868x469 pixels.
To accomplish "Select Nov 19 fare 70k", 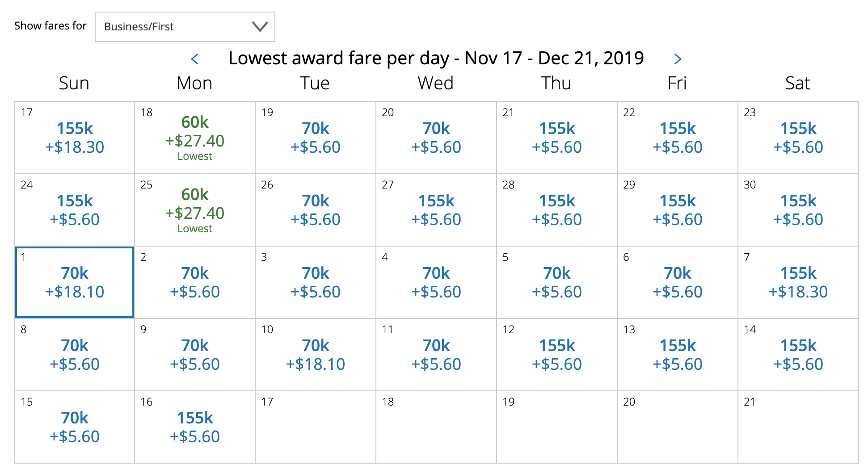I will (316, 138).
